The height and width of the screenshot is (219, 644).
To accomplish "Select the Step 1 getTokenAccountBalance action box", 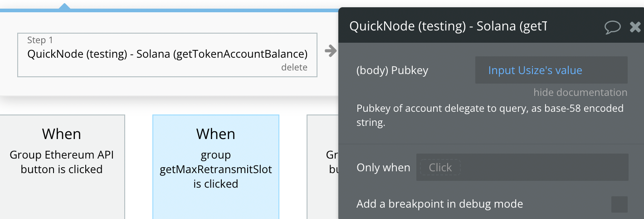I will coord(167,55).
